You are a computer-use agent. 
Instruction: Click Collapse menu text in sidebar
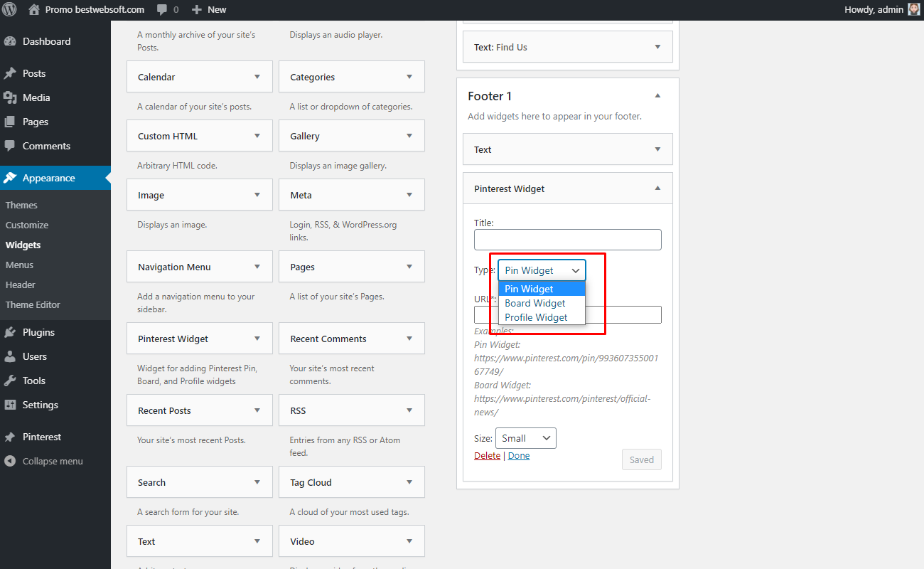coord(53,461)
